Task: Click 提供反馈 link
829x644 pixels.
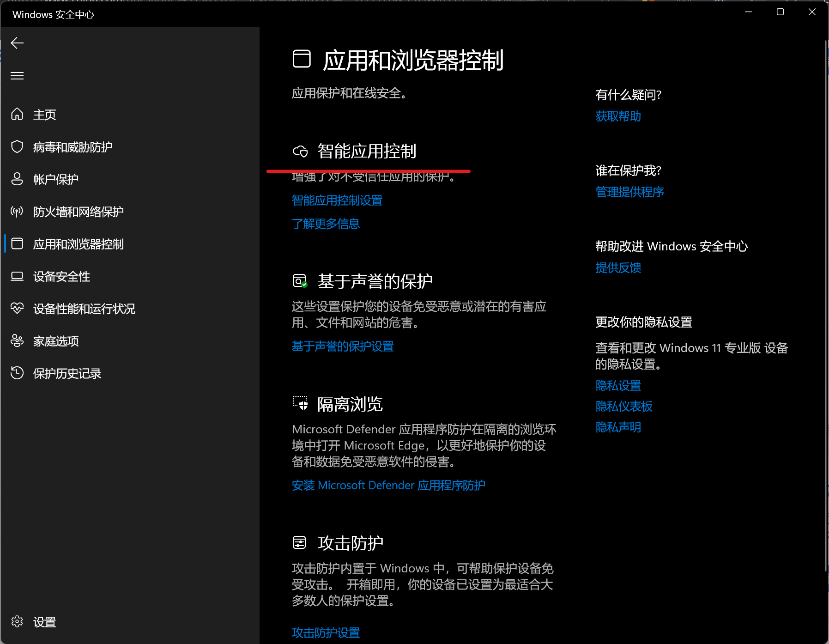Action: (618, 268)
